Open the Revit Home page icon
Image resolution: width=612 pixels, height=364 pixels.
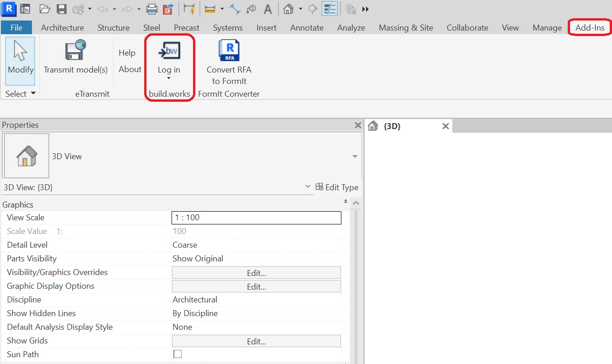tap(26, 9)
